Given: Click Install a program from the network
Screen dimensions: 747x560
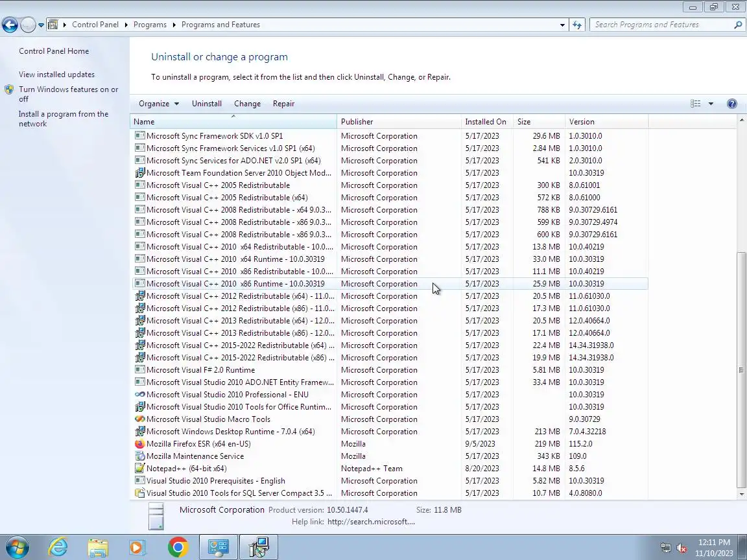Looking at the screenshot, I should (64, 119).
